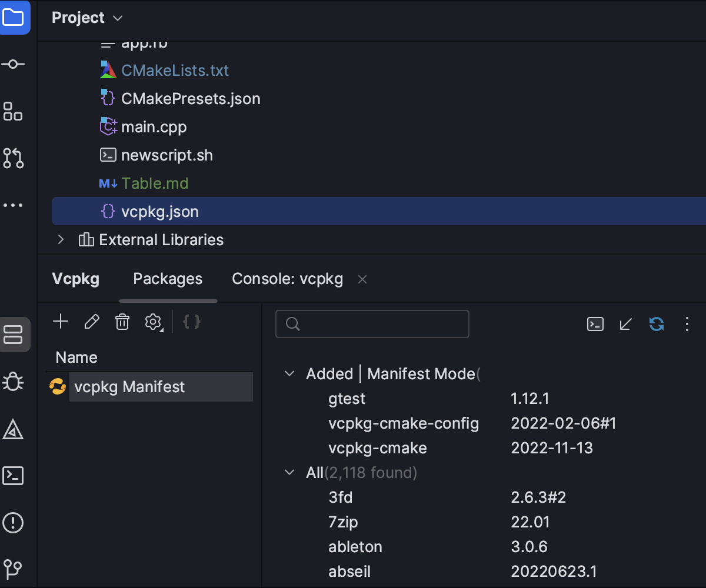706x588 pixels.
Task: Expand the External Libraries node
Action: click(60, 240)
